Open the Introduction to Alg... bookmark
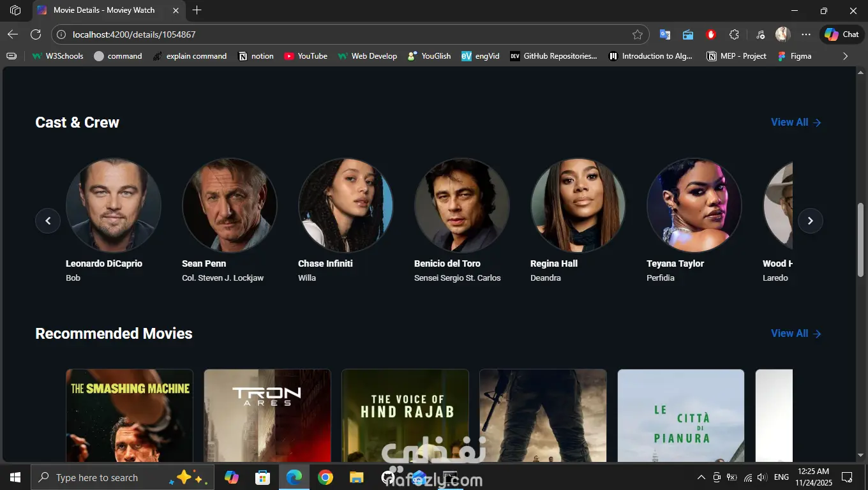Image resolution: width=868 pixels, height=490 pixels. coord(650,56)
